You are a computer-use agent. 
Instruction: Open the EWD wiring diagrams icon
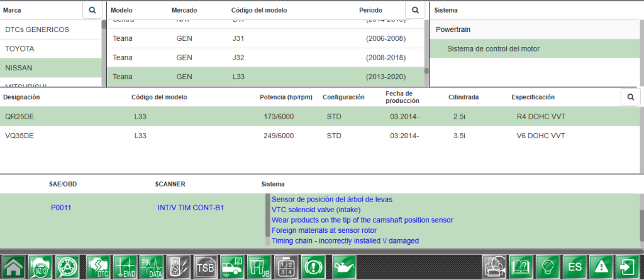click(125, 267)
